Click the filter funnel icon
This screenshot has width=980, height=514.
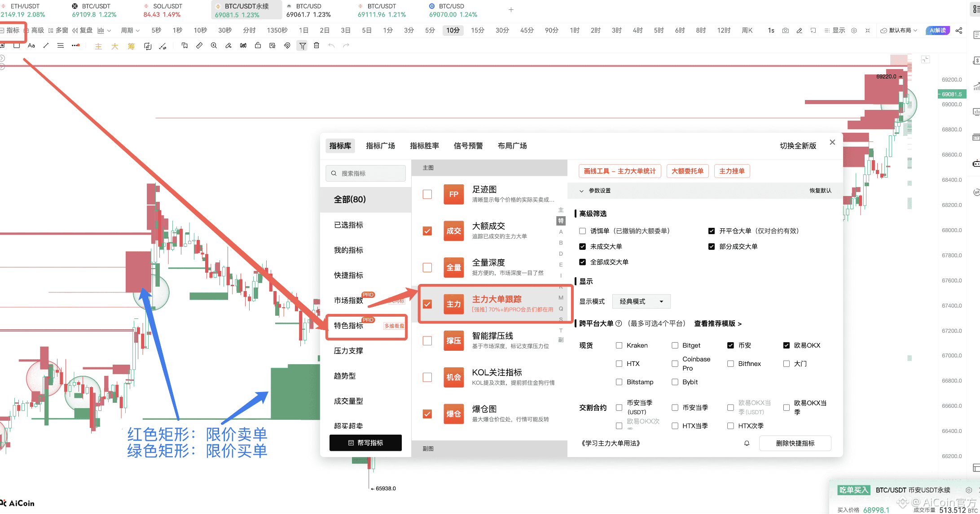(303, 46)
